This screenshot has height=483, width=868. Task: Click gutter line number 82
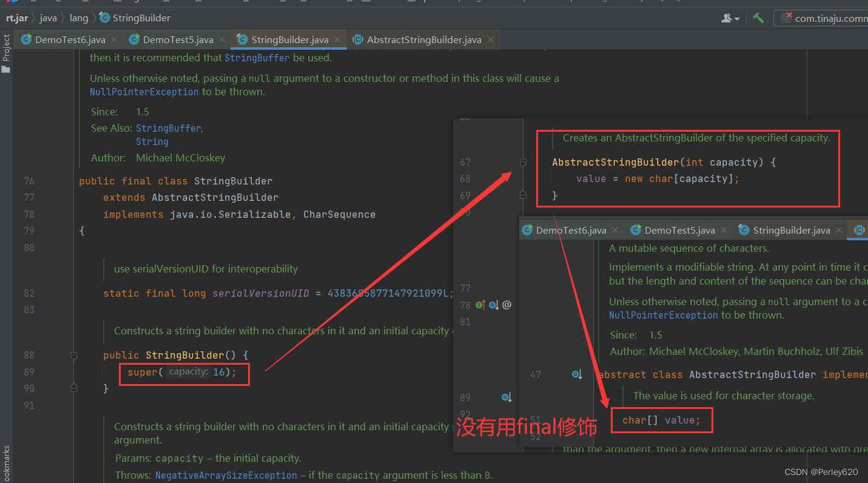(x=29, y=294)
